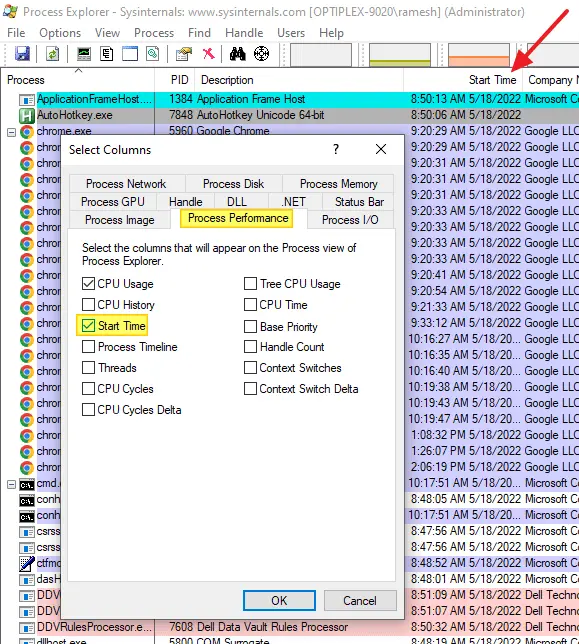This screenshot has height=644, width=579.
Task: Enable the Context Switches checkbox
Action: pyautogui.click(x=250, y=368)
